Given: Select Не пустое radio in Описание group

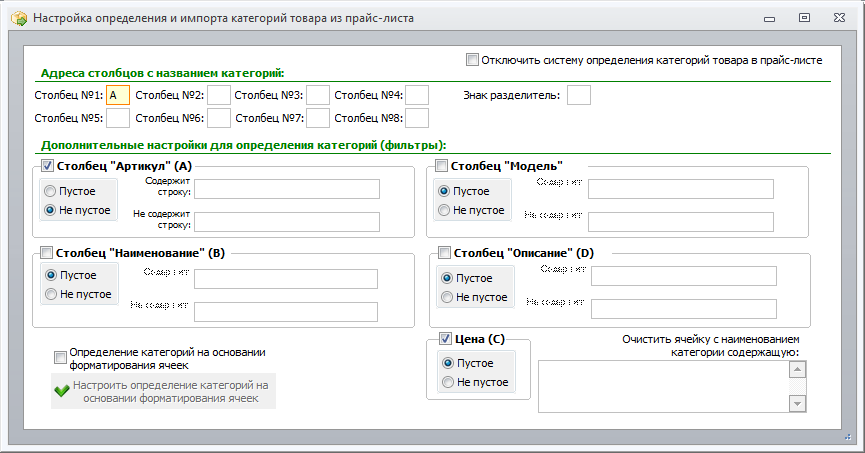Looking at the screenshot, I should [x=447, y=297].
